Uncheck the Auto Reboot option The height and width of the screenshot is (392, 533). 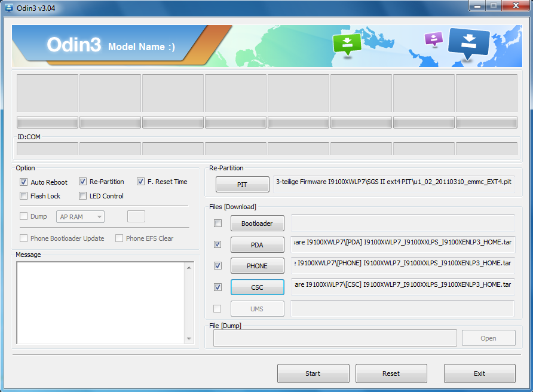pos(23,182)
